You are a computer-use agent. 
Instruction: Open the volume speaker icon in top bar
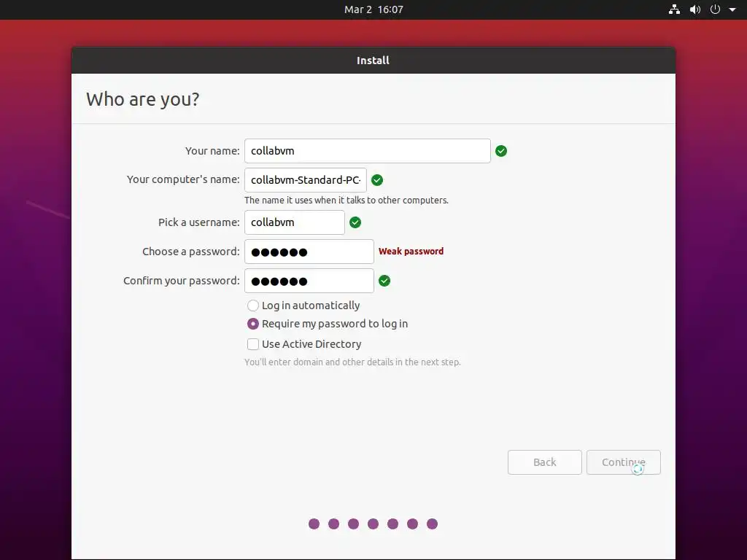[x=695, y=9]
